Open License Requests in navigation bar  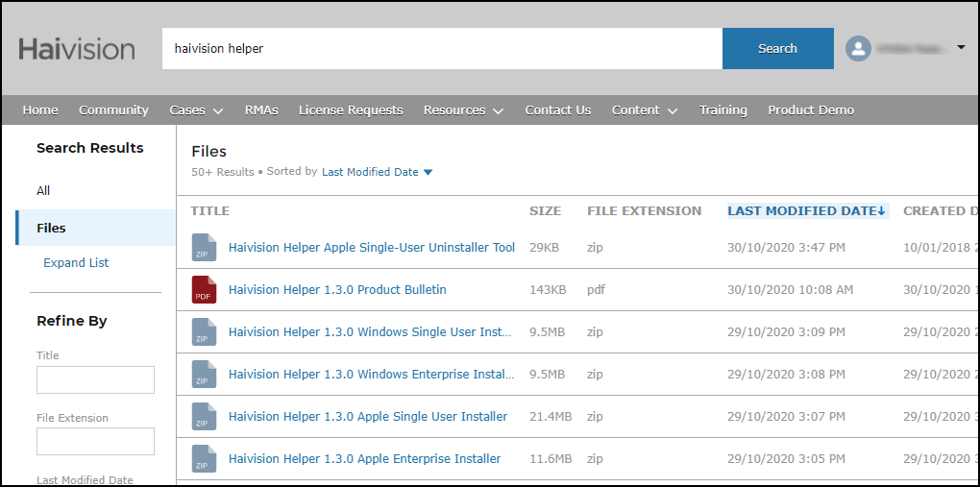[351, 110]
